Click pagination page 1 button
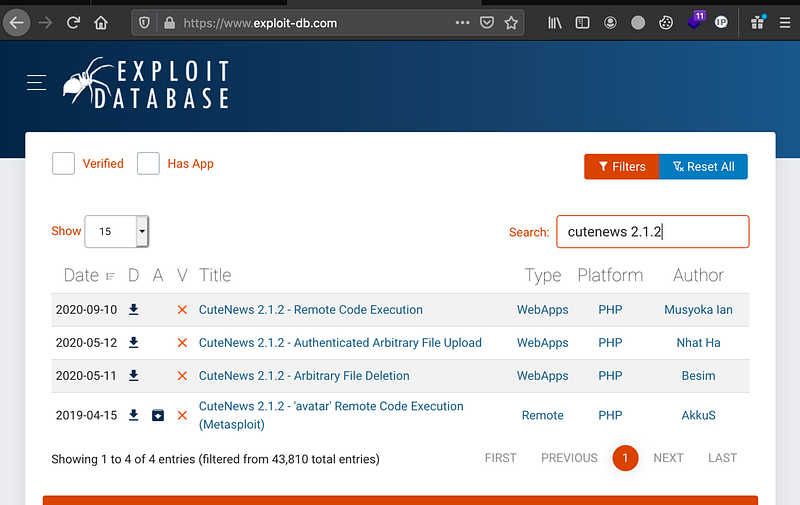Viewport: 800px width, 505px height. (x=625, y=458)
